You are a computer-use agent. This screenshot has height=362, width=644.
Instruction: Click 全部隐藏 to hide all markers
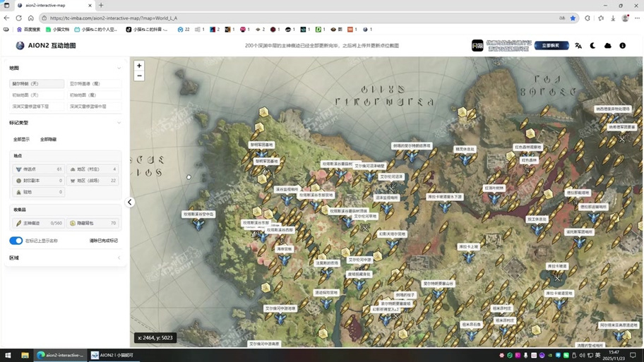tap(48, 140)
